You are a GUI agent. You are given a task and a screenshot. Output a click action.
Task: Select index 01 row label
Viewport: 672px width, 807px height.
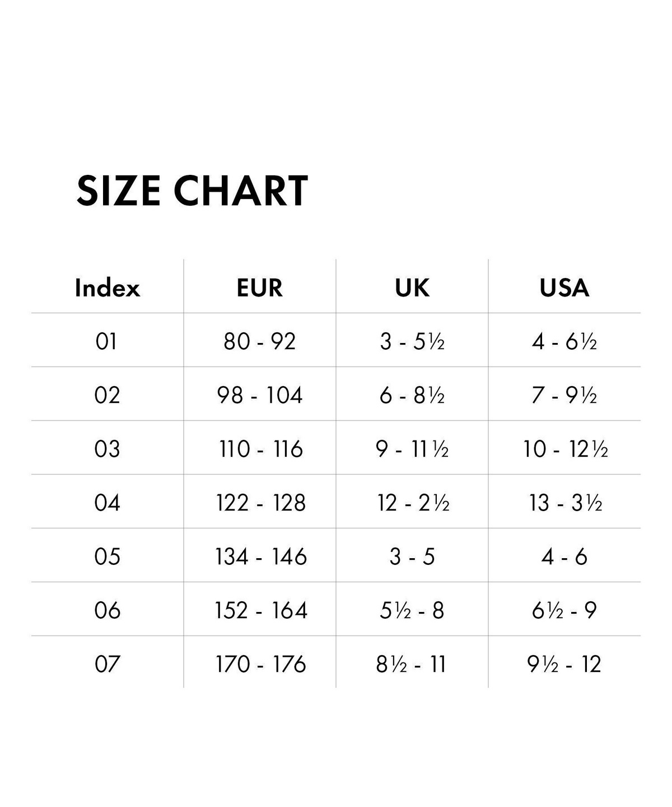click(x=107, y=341)
